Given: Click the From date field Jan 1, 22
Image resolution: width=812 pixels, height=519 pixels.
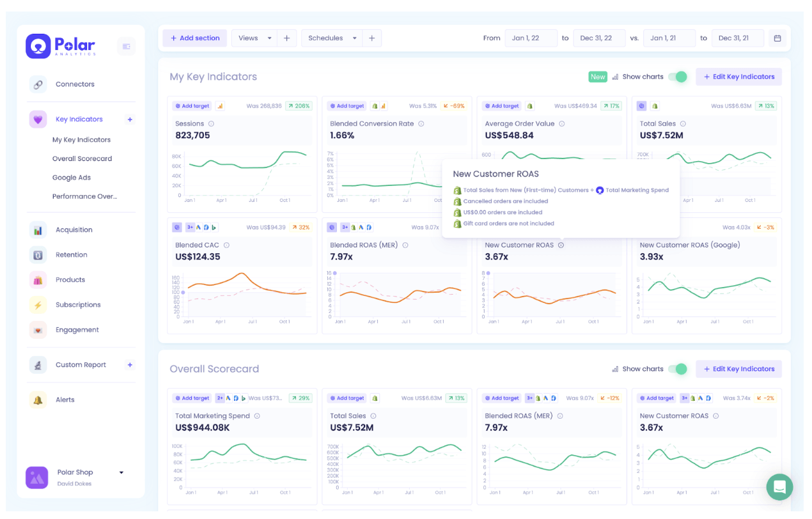Looking at the screenshot, I should pyautogui.click(x=530, y=38).
